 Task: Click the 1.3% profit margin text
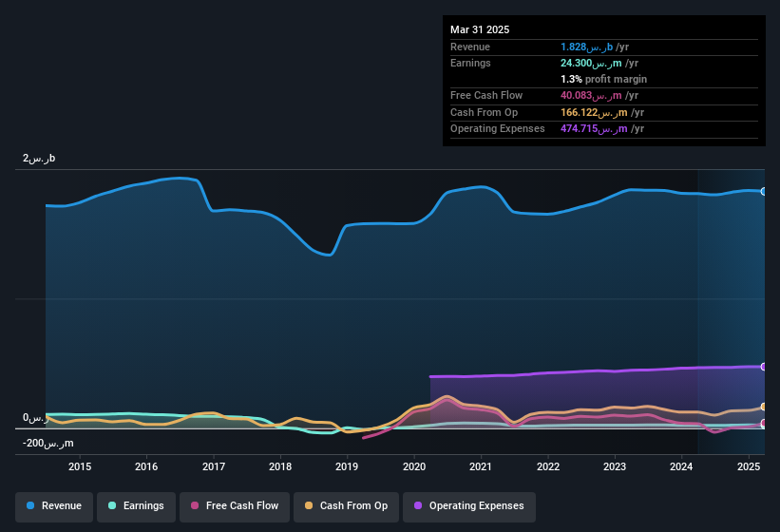tap(603, 79)
